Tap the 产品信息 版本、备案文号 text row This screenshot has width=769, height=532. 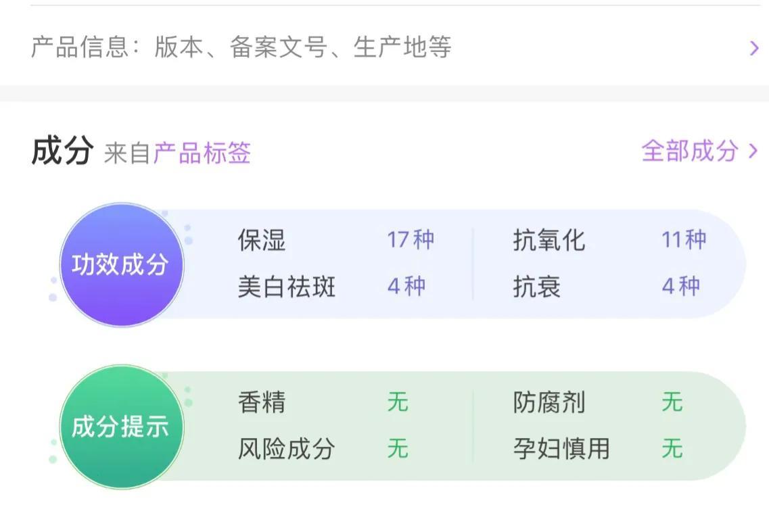[241, 47]
